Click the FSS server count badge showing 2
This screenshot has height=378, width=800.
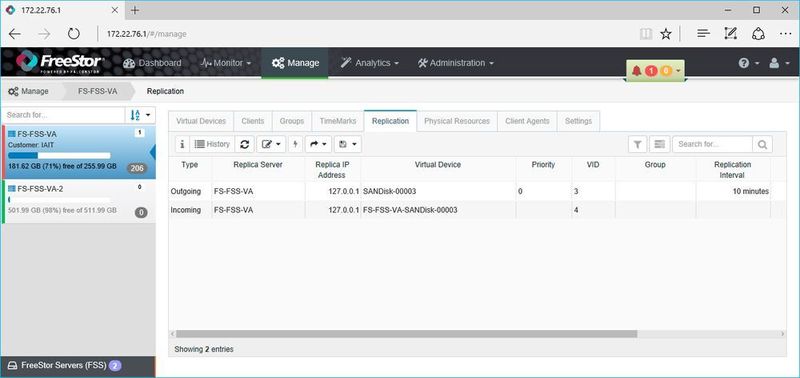point(115,366)
